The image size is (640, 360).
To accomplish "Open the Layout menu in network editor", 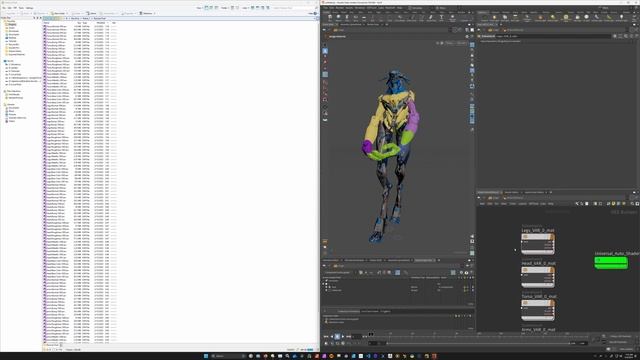I will click(x=522, y=203).
